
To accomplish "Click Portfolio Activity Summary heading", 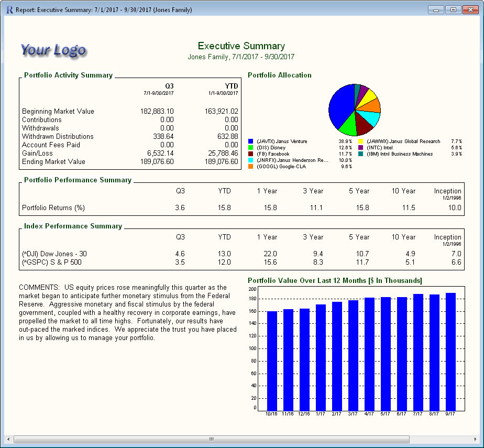I will click(68, 75).
